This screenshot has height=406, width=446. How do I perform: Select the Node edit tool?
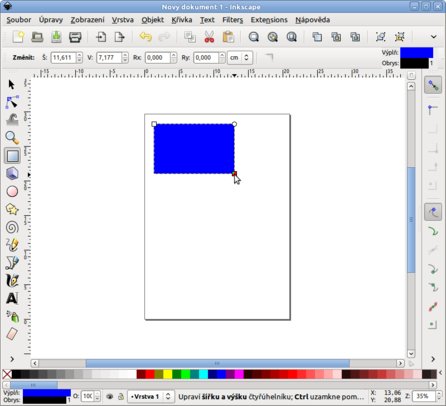click(12, 102)
